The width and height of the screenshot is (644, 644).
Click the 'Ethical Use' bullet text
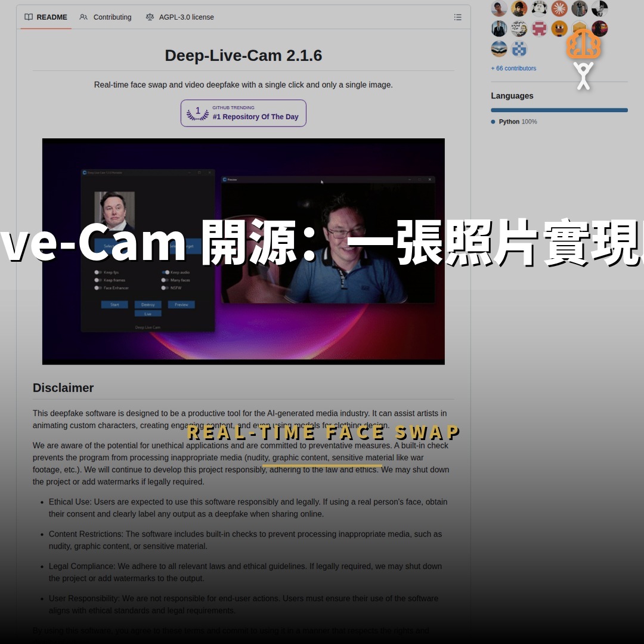coord(248,508)
